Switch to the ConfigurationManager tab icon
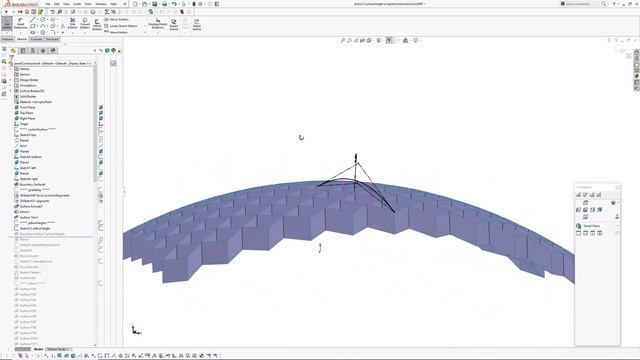The width and height of the screenshot is (640, 360). coord(33,51)
